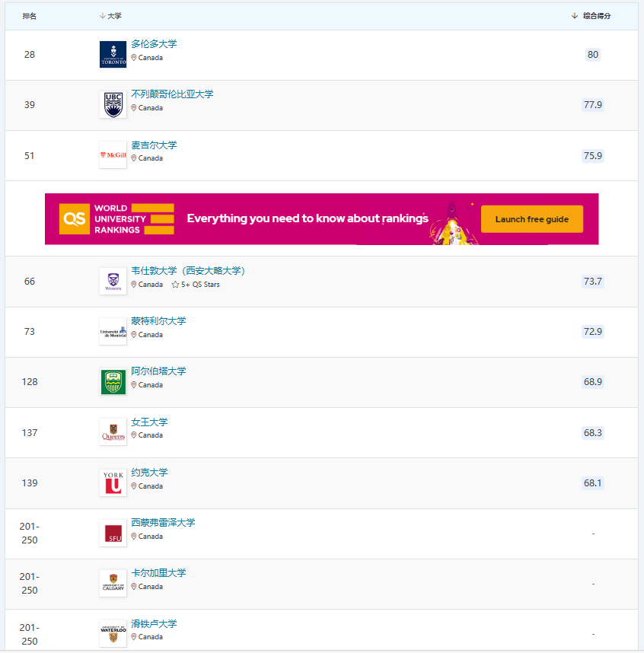Click the 5+ QS Stars badge

coord(196,285)
